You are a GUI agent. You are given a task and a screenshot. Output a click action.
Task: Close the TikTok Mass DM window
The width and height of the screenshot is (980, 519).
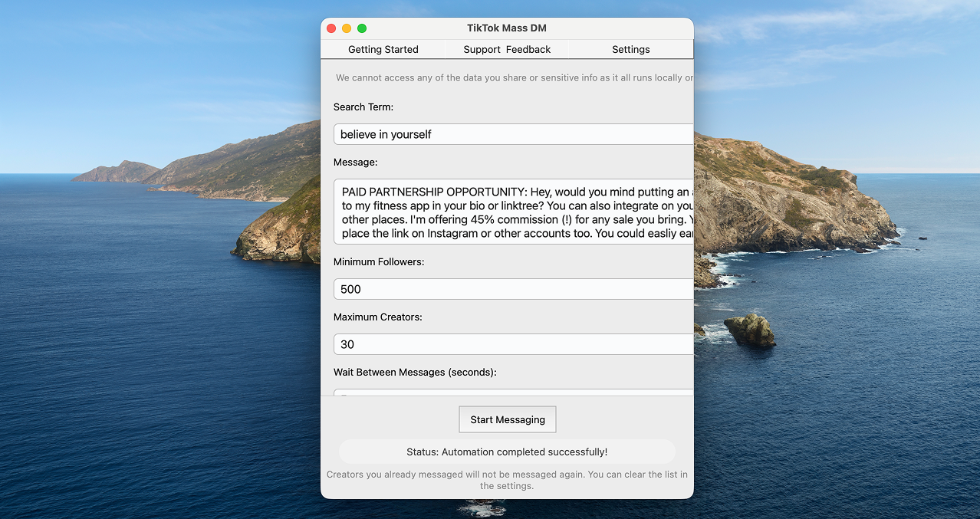331,28
